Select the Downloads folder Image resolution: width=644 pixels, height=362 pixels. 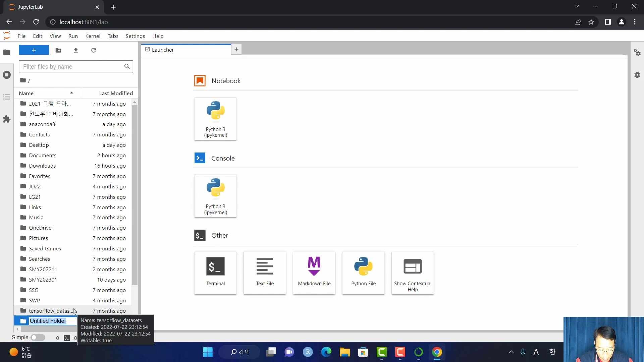click(x=73, y=166)
